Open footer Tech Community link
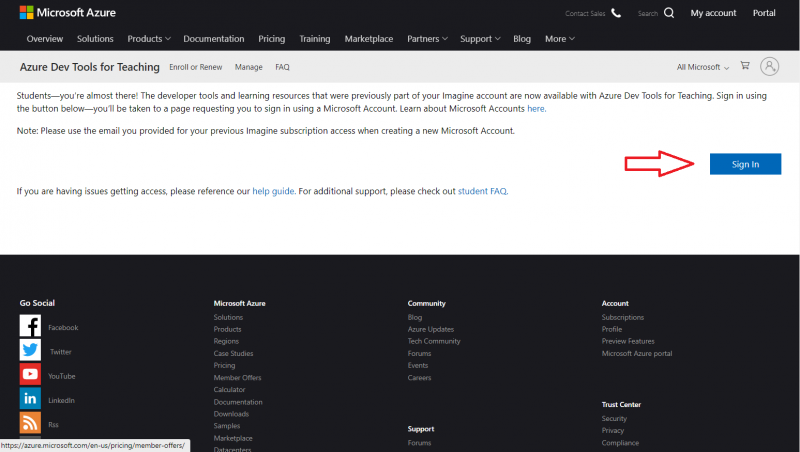This screenshot has width=800, height=452. pos(434,341)
